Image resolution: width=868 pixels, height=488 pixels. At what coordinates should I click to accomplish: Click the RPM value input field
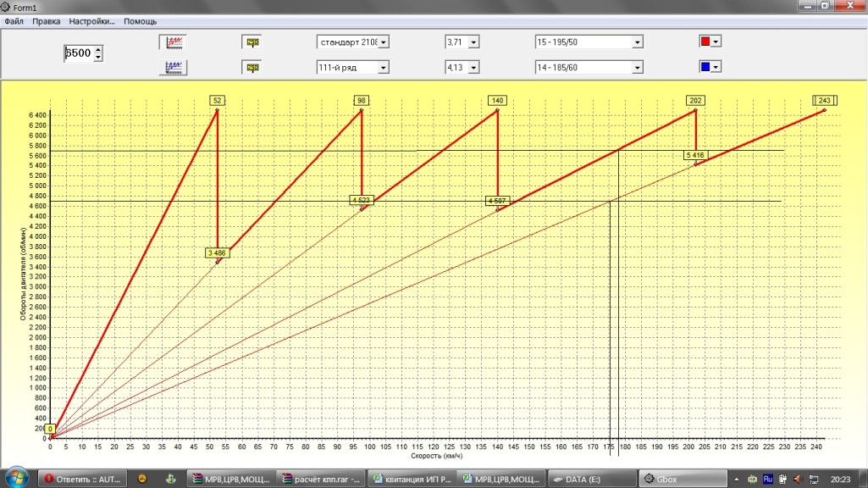[x=78, y=53]
